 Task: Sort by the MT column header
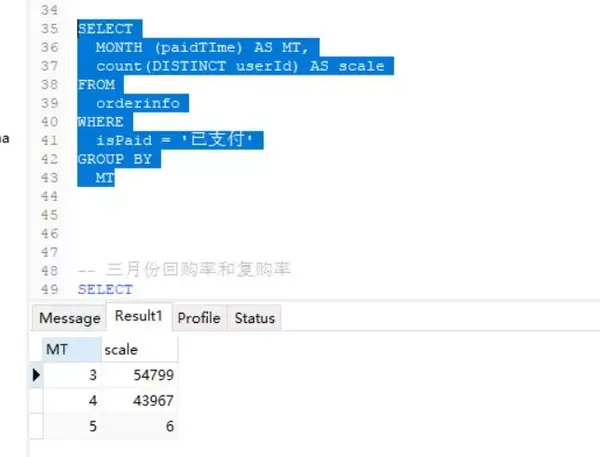point(72,349)
